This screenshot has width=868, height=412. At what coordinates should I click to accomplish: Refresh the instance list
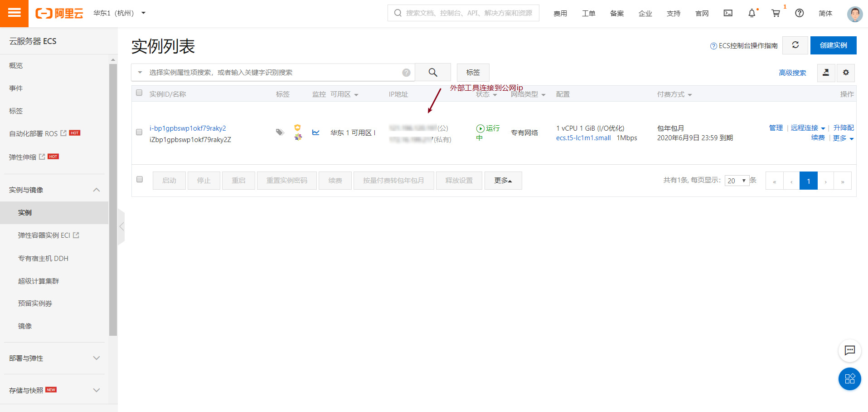coord(795,45)
